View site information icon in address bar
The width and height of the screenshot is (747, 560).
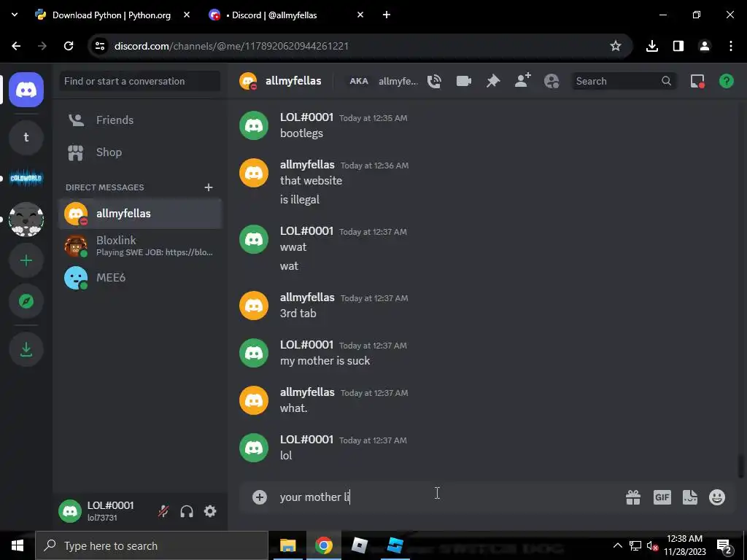coord(99,46)
